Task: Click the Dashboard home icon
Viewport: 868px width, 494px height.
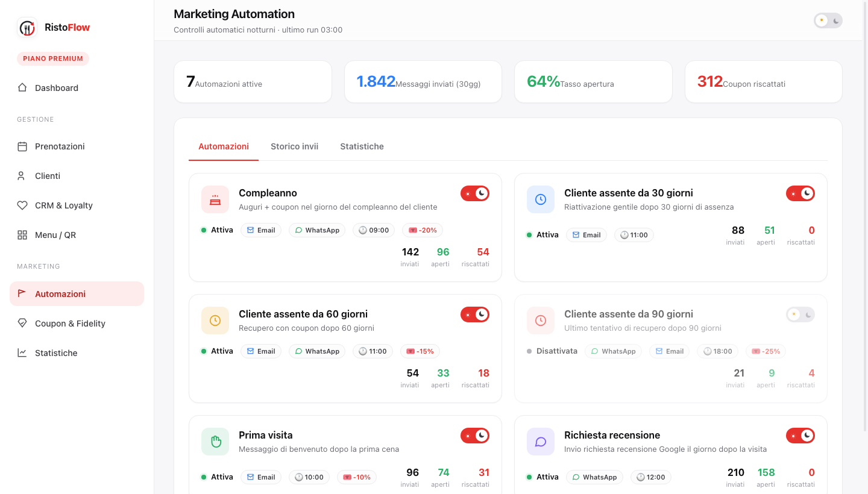Action: 22,88
